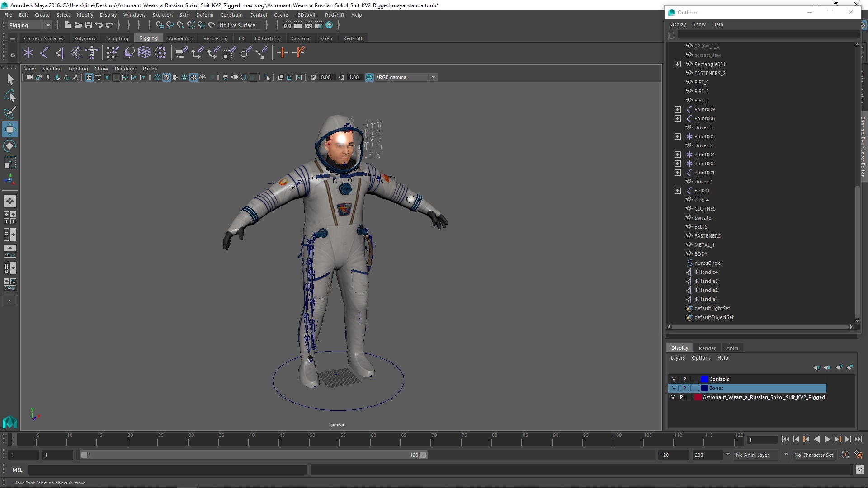The height and width of the screenshot is (488, 868).
Task: Play animation forwards
Action: [x=827, y=439]
